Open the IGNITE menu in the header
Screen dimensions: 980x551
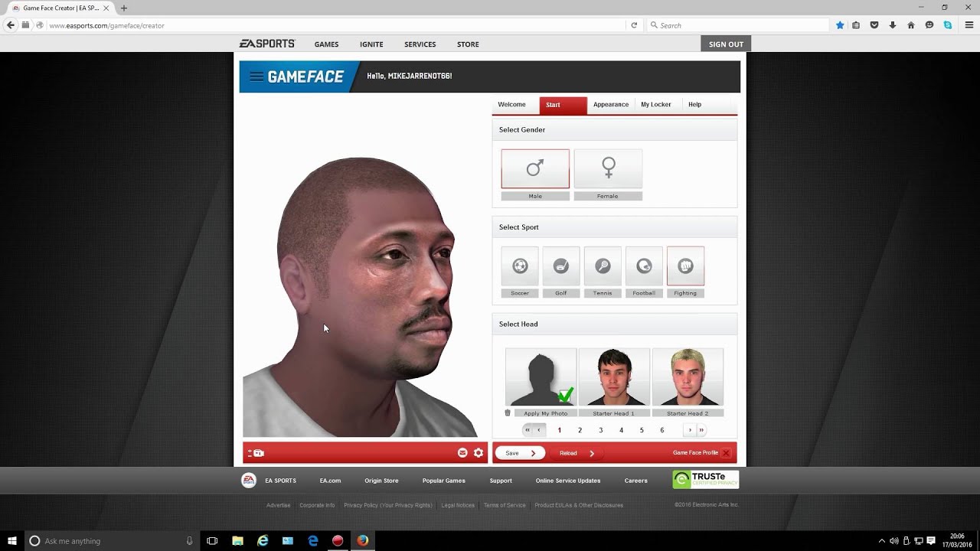[371, 44]
